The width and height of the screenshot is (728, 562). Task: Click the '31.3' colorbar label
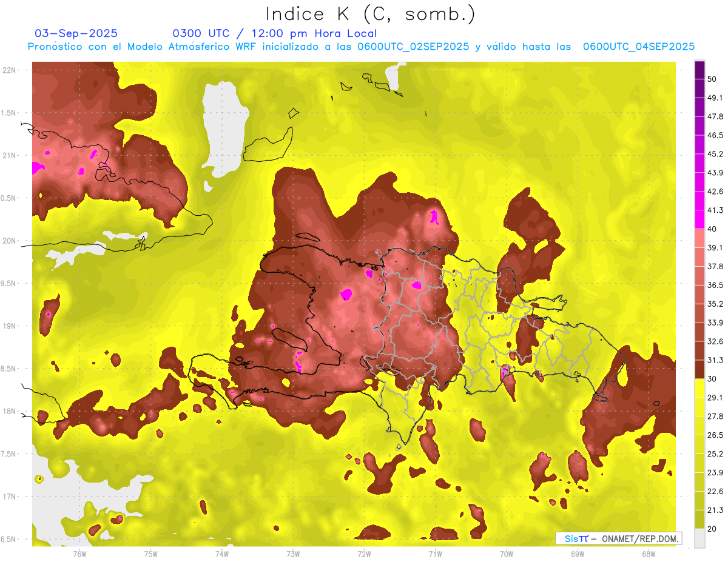715,360
